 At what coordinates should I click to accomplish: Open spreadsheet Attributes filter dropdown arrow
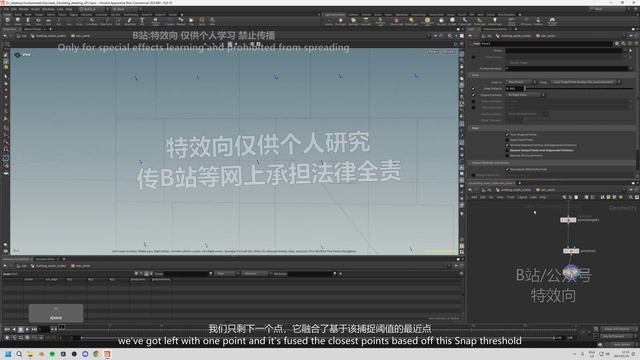tap(335, 273)
